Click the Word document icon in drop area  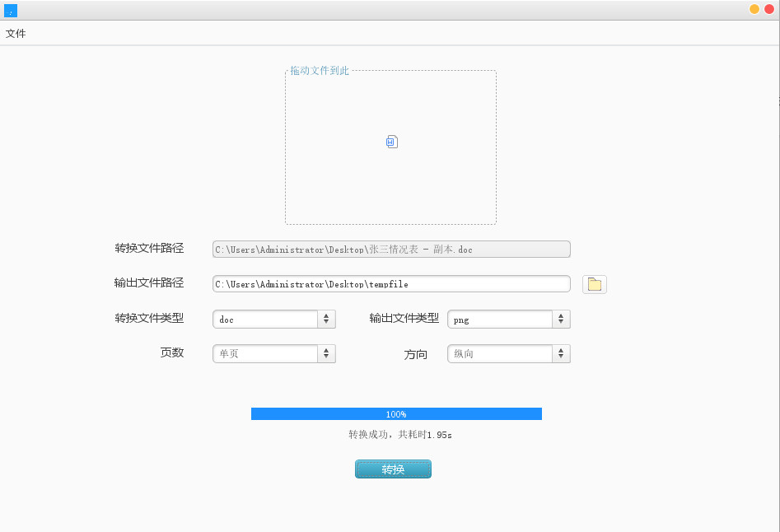[392, 142]
